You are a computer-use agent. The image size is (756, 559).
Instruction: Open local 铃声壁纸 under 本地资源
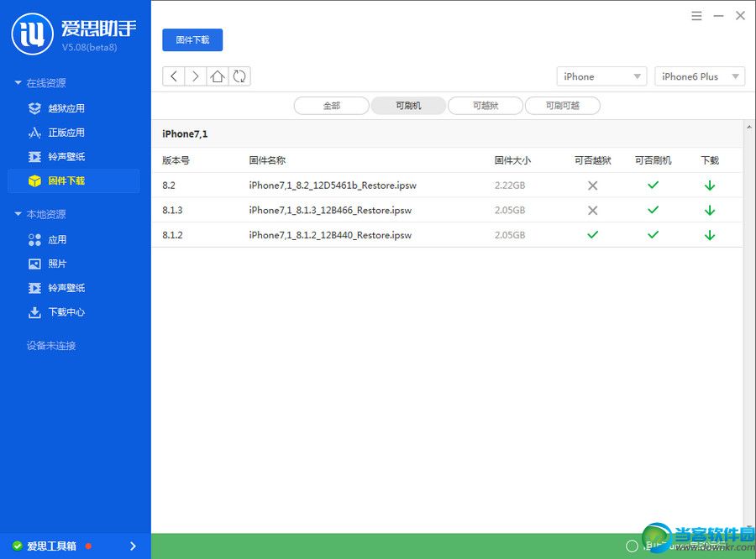(66, 288)
